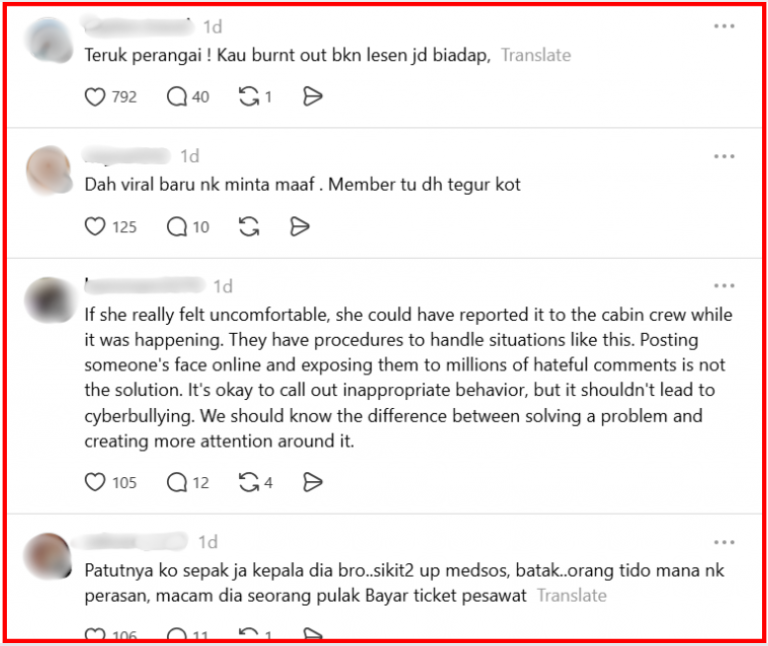
Task: Open more options for cyberbullying comment
Action: point(724,286)
